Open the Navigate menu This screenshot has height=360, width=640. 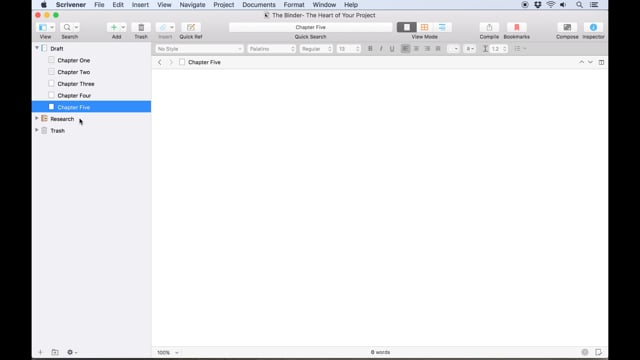coord(192,5)
